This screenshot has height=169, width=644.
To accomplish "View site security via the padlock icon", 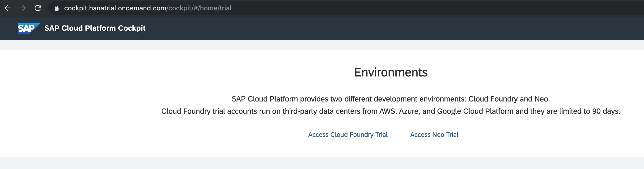I will [56, 8].
